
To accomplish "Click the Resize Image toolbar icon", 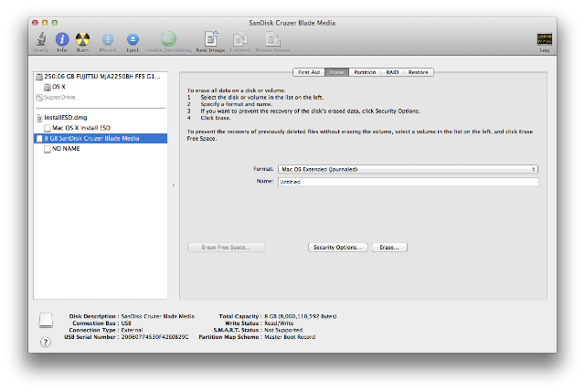I will pyautogui.click(x=272, y=39).
